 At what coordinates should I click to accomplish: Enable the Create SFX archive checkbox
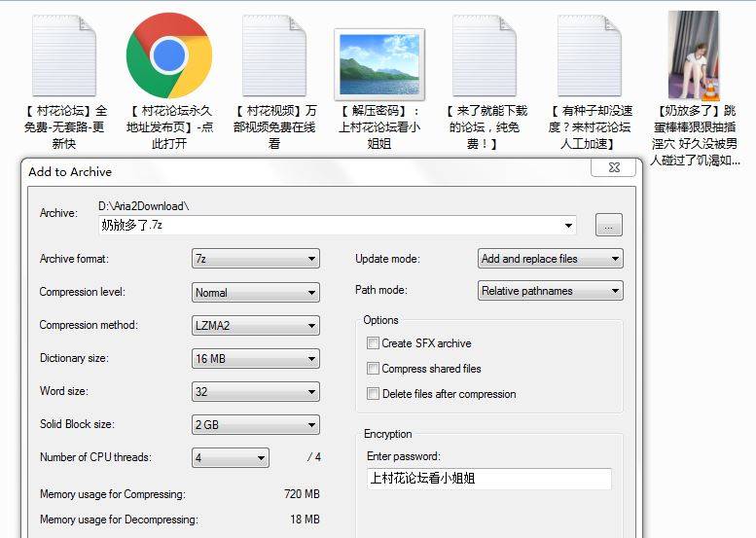(373, 343)
